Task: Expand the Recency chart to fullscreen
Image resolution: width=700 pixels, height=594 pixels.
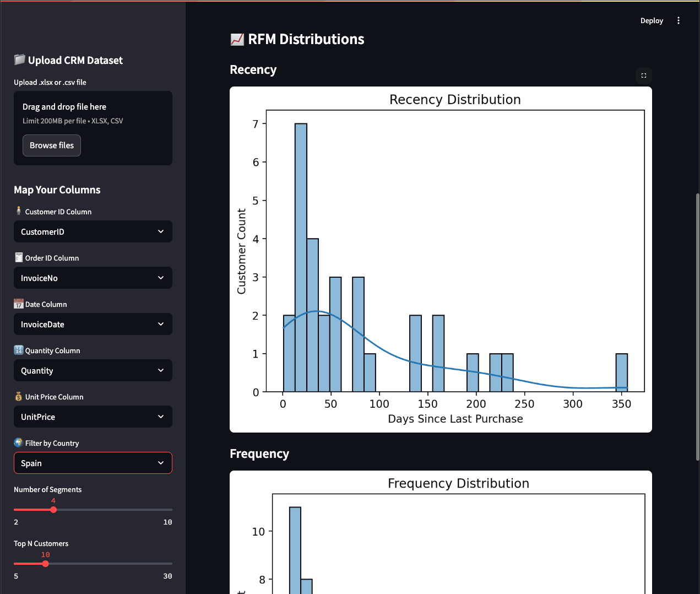Action: click(643, 75)
